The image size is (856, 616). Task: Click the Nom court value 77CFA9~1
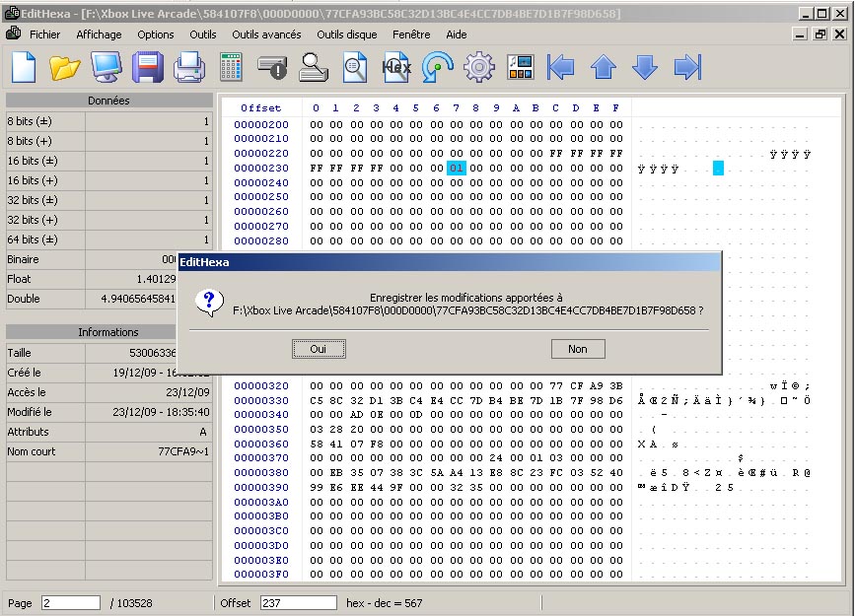coord(183,451)
